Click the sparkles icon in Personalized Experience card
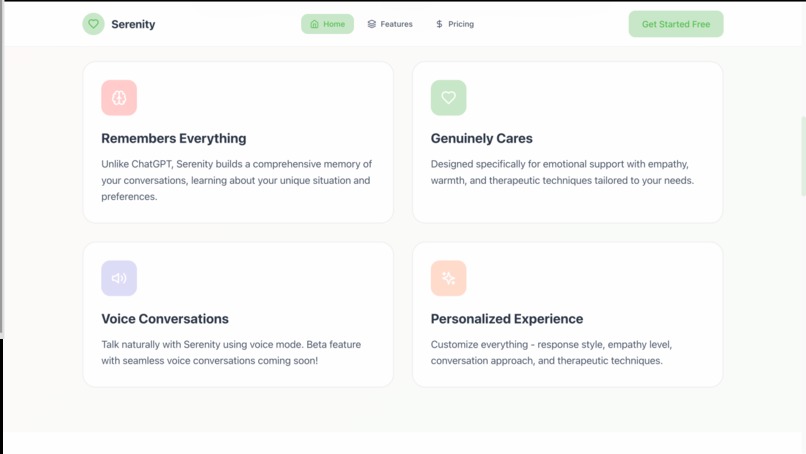 click(448, 278)
